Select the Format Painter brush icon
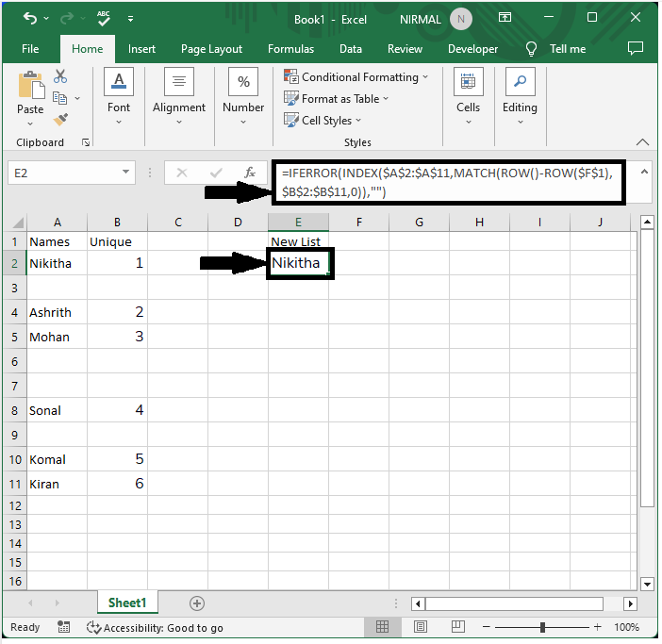This screenshot has height=644, width=662. click(60, 120)
